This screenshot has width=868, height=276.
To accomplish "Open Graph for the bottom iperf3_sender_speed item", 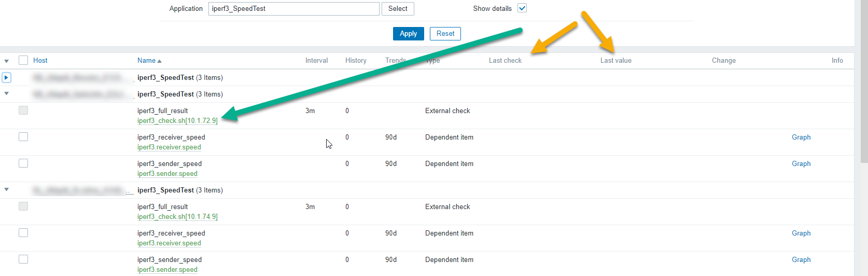I will (x=801, y=260).
